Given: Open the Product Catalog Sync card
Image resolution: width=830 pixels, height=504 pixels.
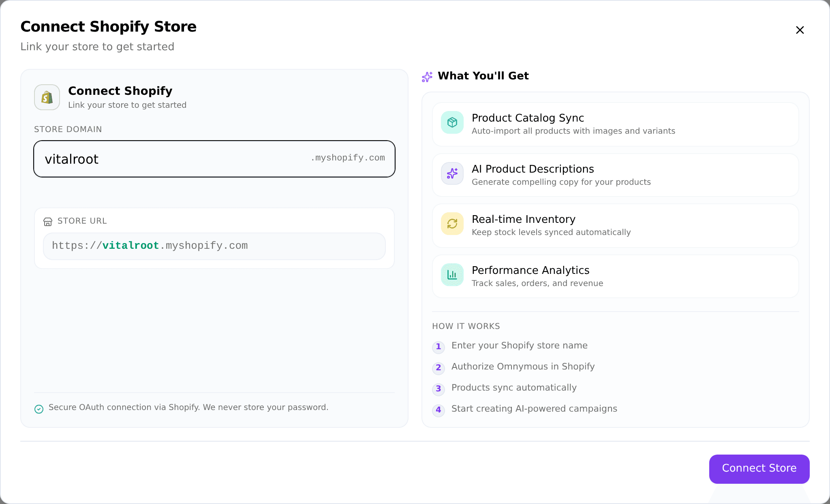Looking at the screenshot, I should 615,124.
